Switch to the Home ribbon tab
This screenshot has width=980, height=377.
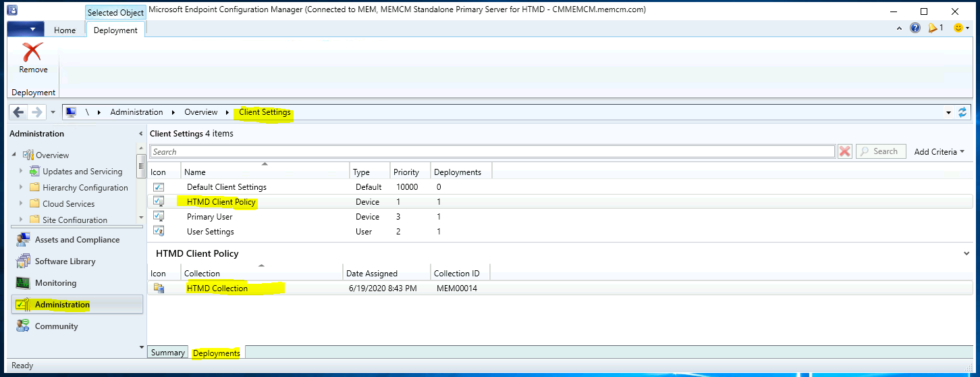click(65, 30)
